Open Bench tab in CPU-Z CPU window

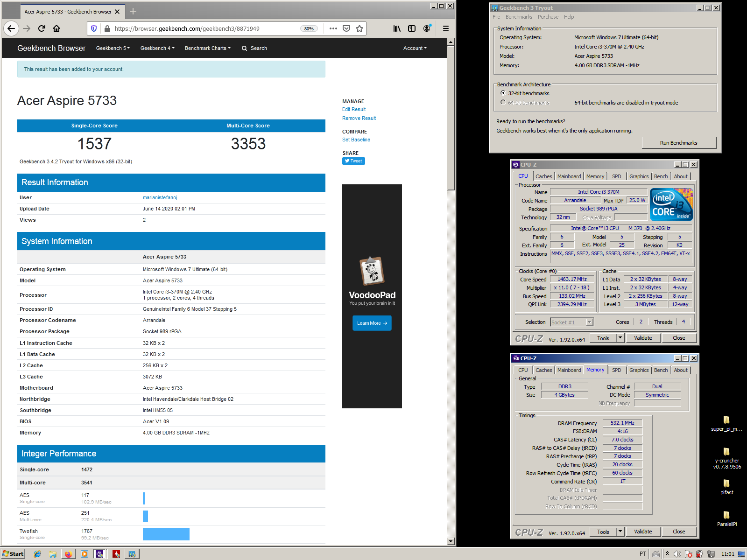click(x=661, y=176)
